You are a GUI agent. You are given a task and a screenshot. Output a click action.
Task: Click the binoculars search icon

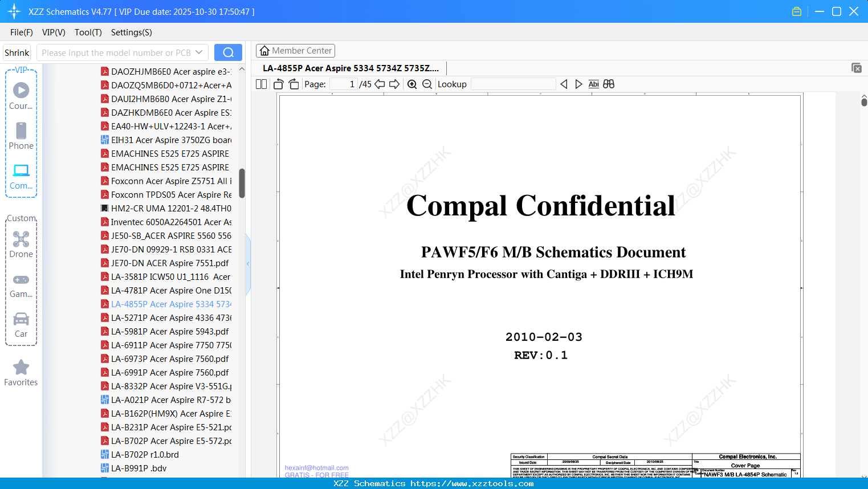[x=609, y=84]
